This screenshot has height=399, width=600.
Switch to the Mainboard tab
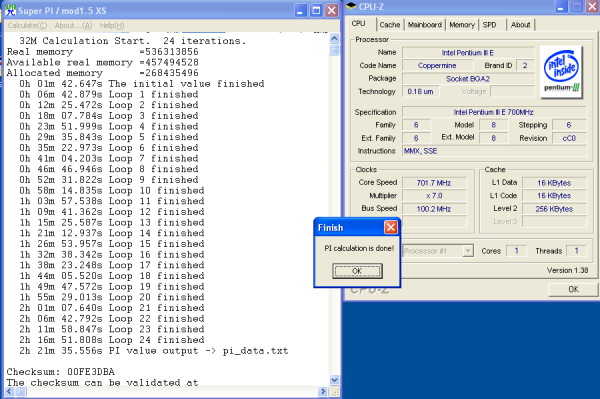click(x=424, y=25)
